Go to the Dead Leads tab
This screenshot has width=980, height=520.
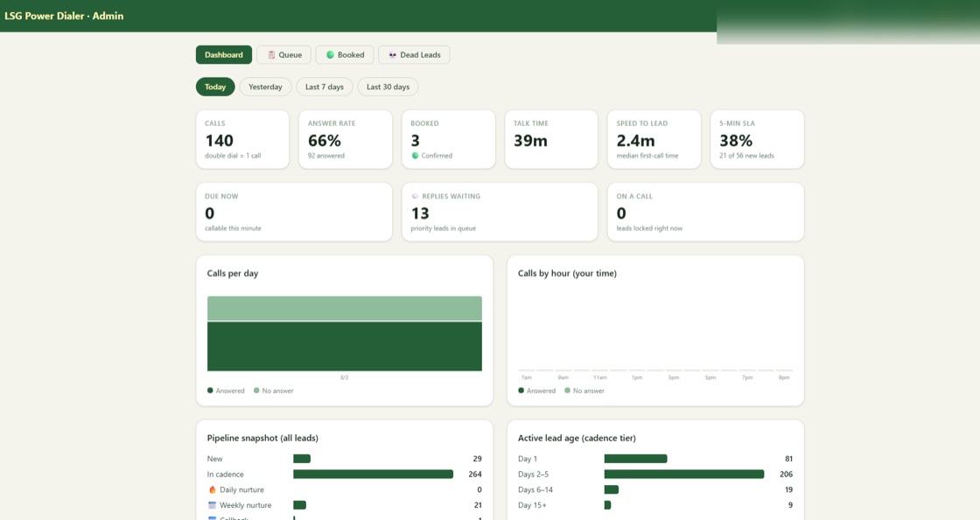414,55
